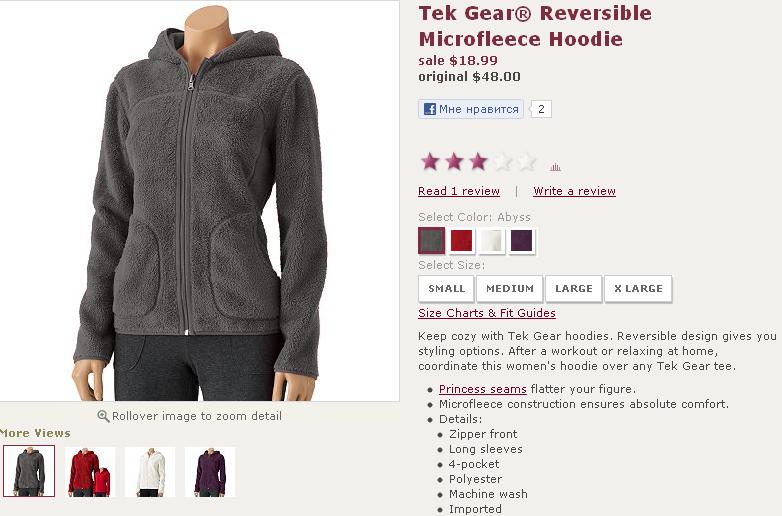
Task: Select the MEDIUM size option
Action: (510, 289)
